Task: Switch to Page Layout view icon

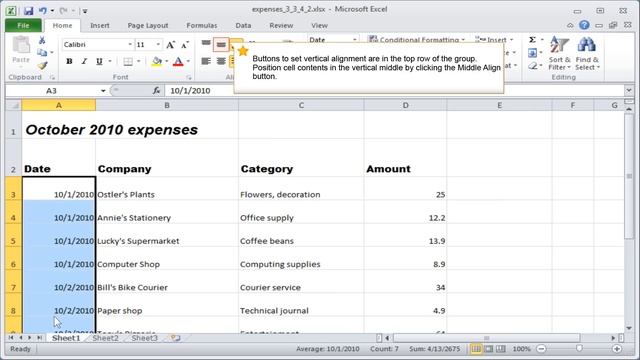Action: pyautogui.click(x=488, y=349)
